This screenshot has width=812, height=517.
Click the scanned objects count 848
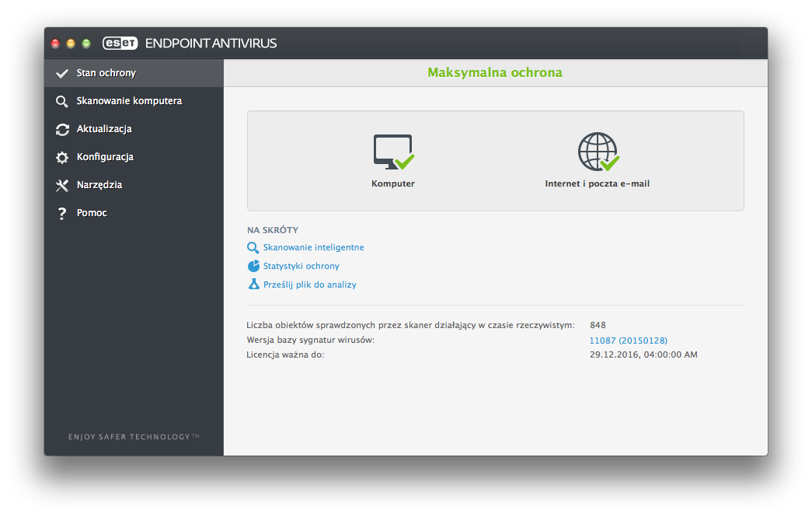pos(598,325)
